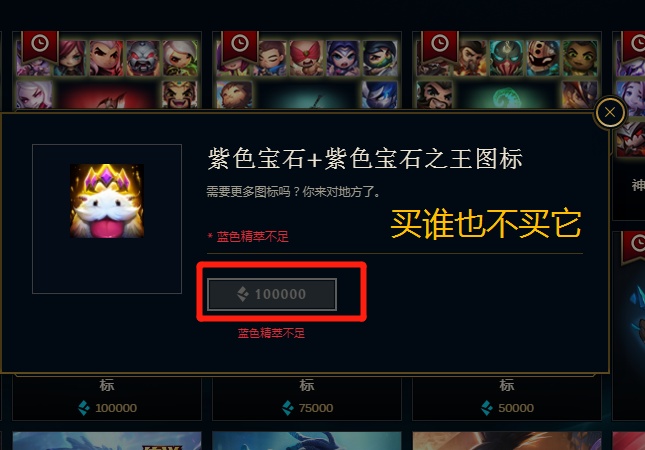Click the crowned Poro icon preview

[x=107, y=201]
